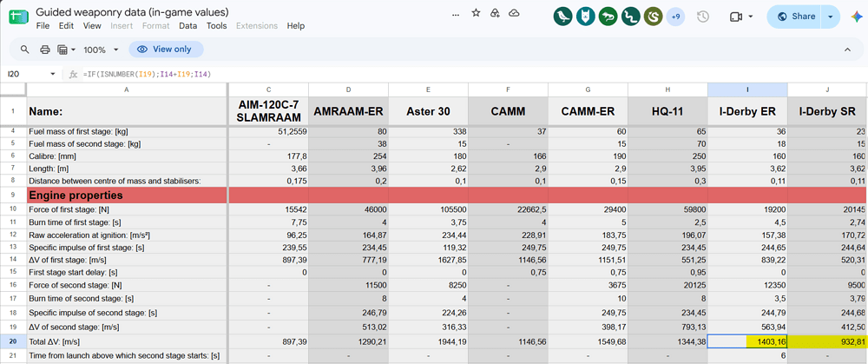868x364 pixels.
Task: Select the AIM-120C-7 SLAMRAAM header cell
Action: coord(268,111)
